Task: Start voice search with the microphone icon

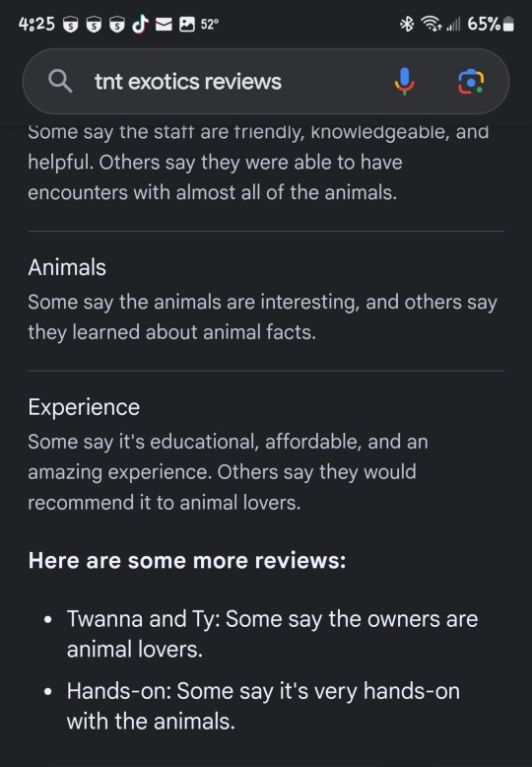Action: click(404, 81)
